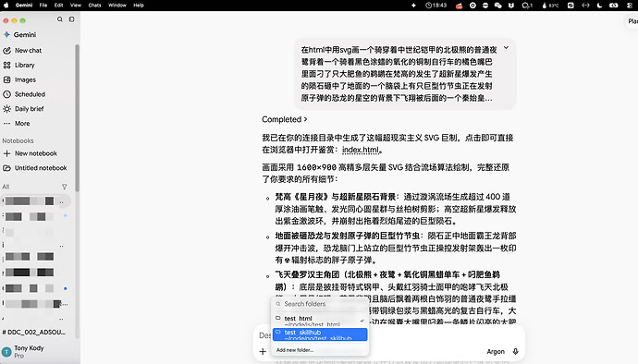Click the fox face menu bar icon

point(511,6)
